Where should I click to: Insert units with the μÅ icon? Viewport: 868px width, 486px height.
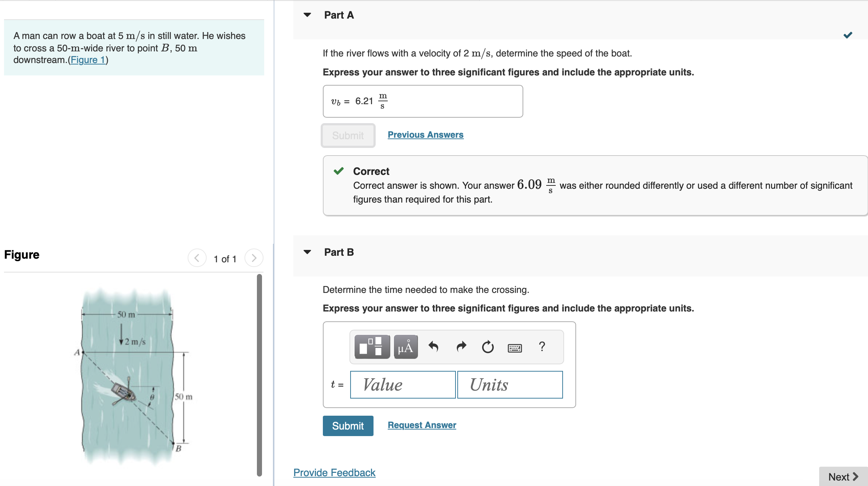point(405,346)
